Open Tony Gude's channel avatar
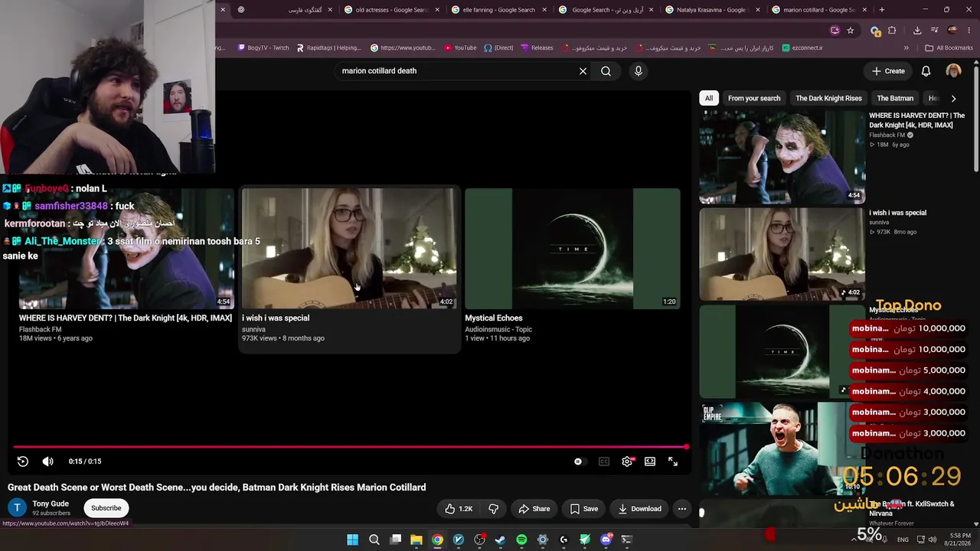 17,508
